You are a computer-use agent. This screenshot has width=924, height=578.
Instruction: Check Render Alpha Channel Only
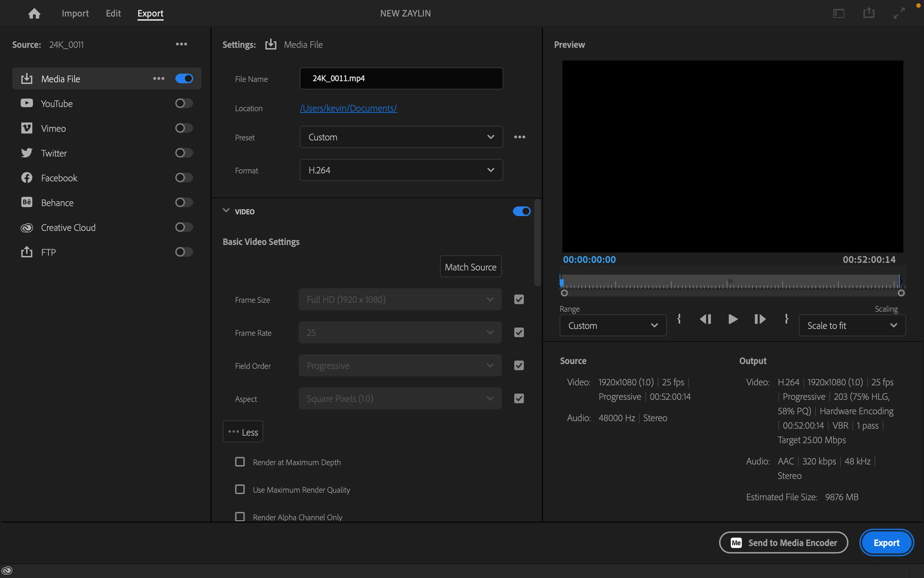[x=240, y=517]
